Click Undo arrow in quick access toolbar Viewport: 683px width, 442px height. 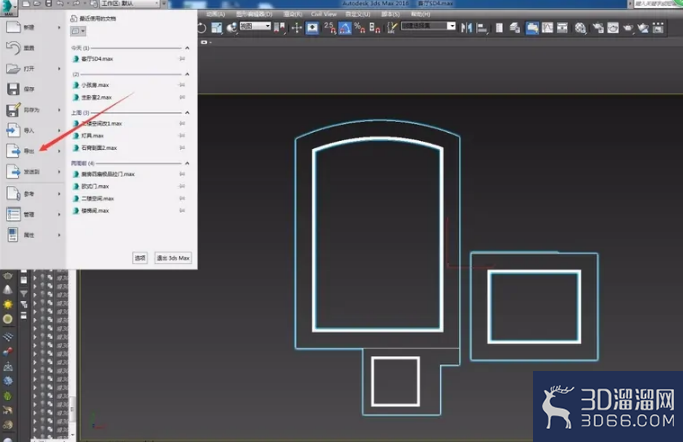(x=60, y=4)
